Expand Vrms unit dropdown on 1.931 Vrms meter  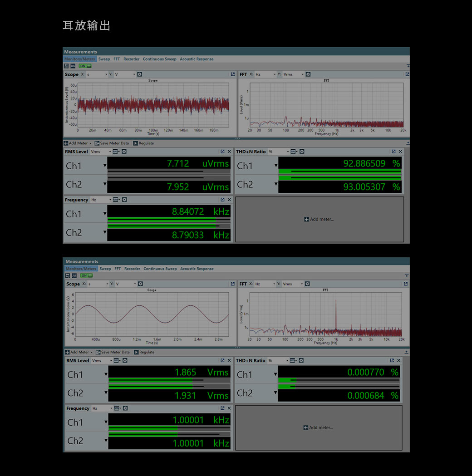pyautogui.click(x=101, y=361)
